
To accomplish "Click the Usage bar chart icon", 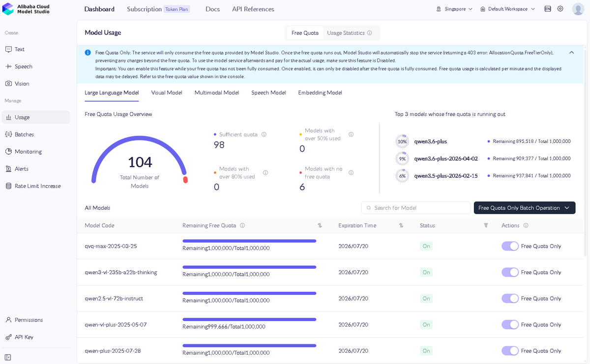I will pyautogui.click(x=8, y=117).
